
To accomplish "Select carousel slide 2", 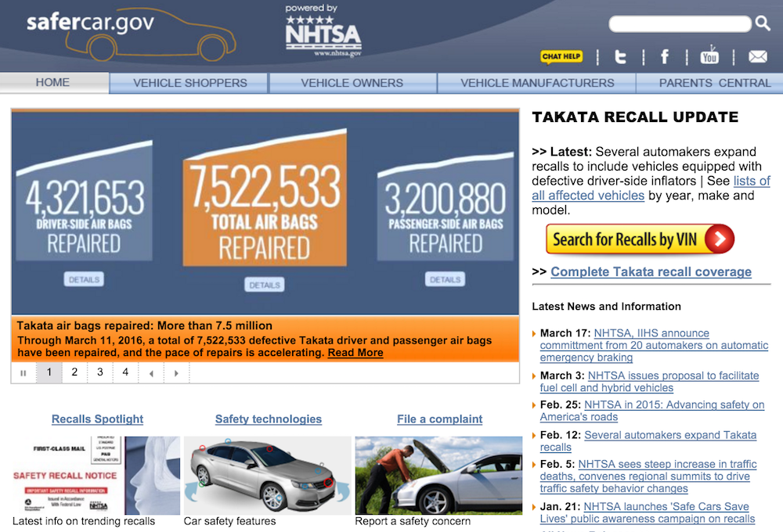I will tap(74, 372).
